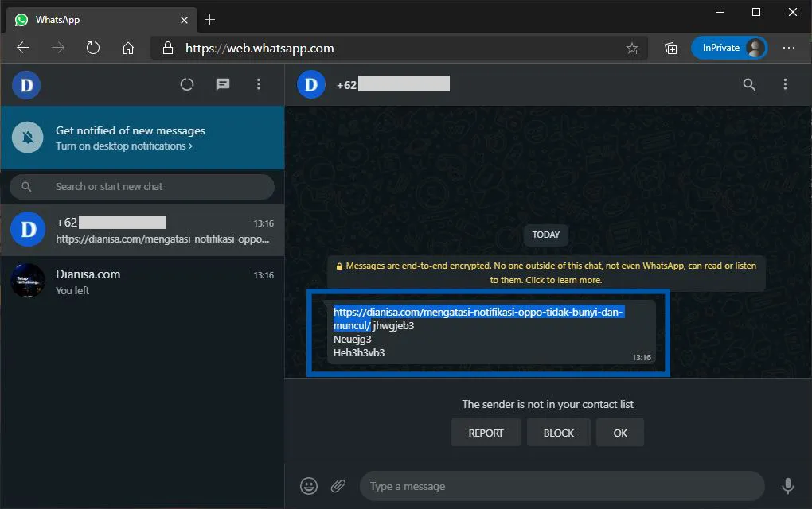Report the unknown sender
812x509 pixels.
(x=486, y=433)
